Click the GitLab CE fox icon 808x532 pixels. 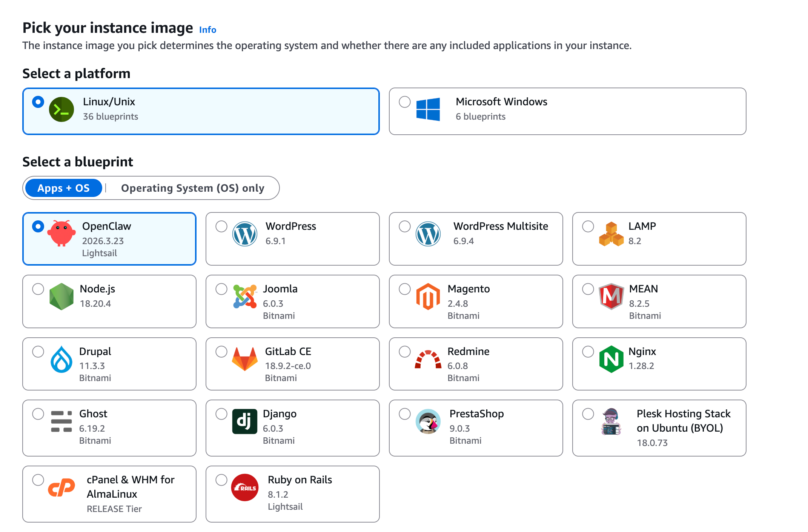245,359
